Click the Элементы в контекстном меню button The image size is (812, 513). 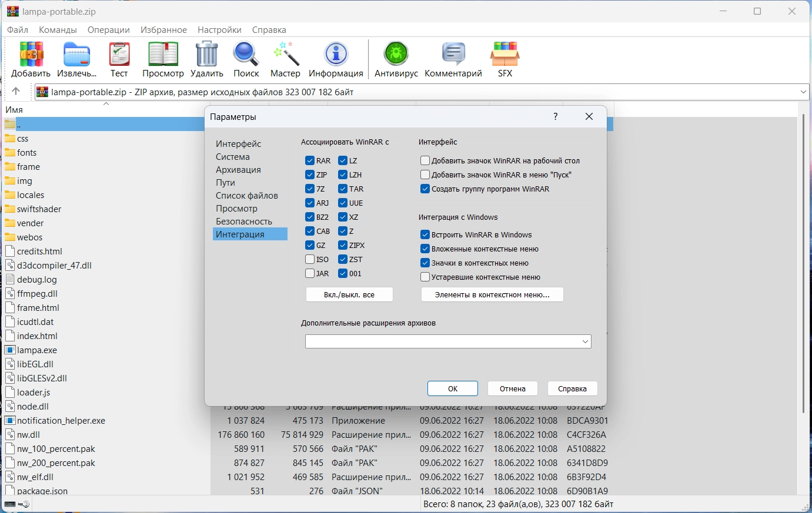[492, 294]
